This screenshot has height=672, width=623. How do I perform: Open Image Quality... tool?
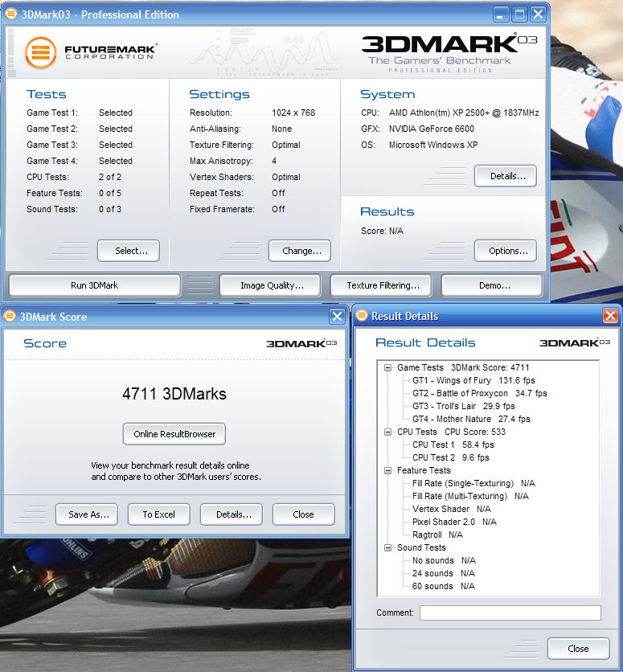tap(270, 285)
